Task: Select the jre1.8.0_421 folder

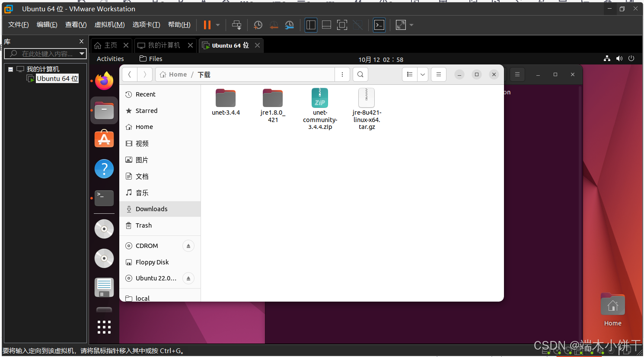Action: pyautogui.click(x=273, y=106)
